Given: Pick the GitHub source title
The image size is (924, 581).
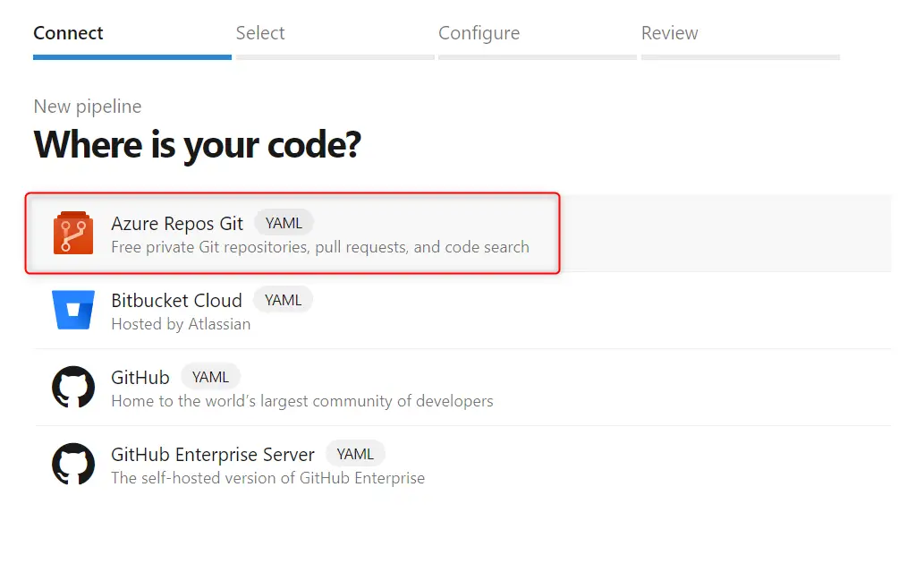Looking at the screenshot, I should tap(140, 378).
